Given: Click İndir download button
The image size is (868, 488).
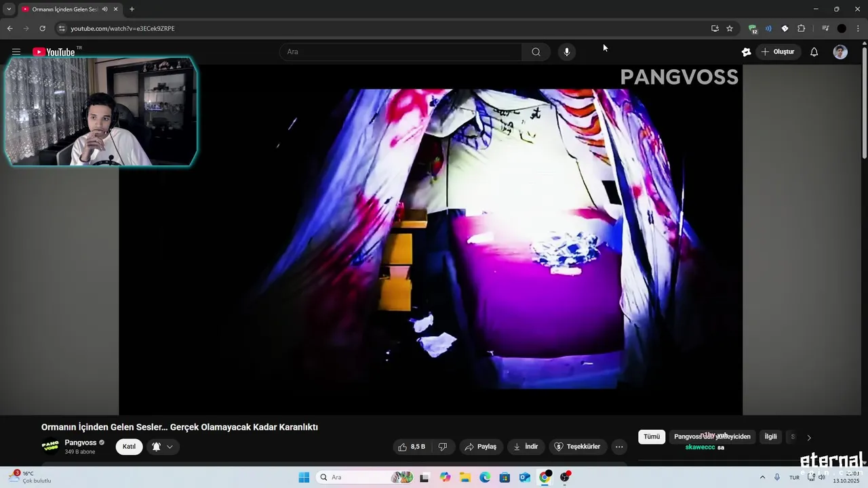Looking at the screenshot, I should (526, 447).
